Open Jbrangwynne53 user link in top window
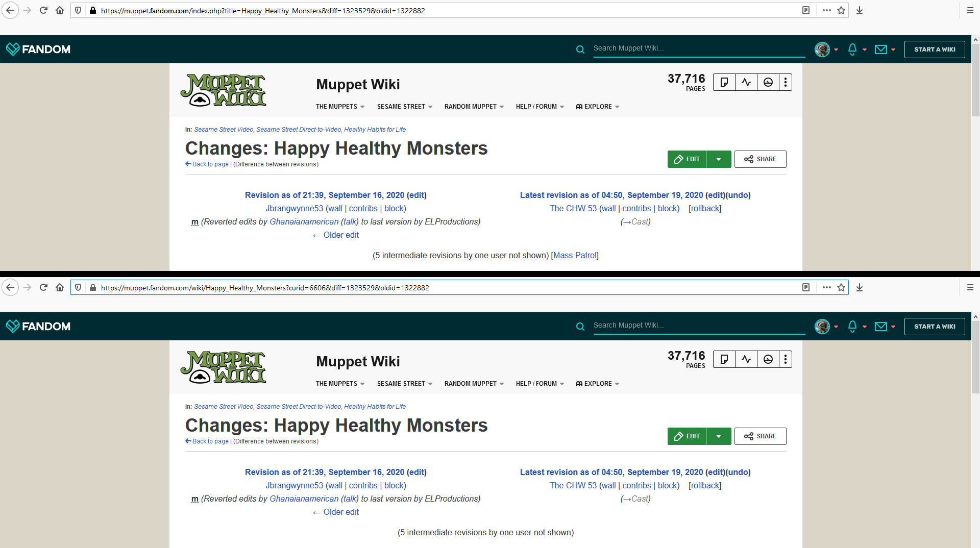The height and width of the screenshot is (548, 980). point(295,209)
